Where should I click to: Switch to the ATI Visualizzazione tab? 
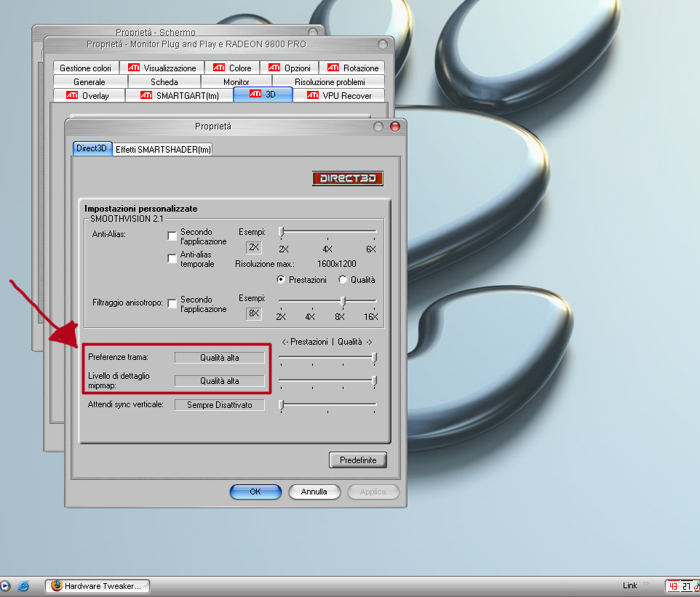point(162,68)
